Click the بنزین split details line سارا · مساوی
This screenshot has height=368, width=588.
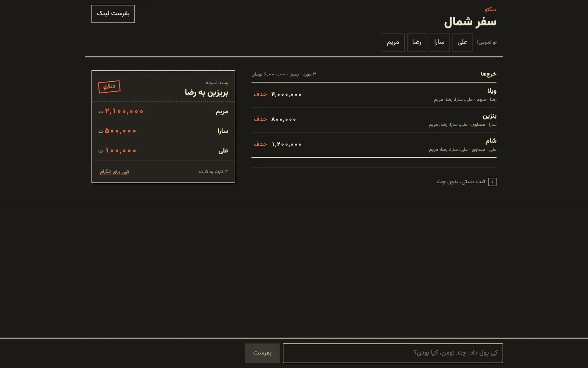coord(462,125)
